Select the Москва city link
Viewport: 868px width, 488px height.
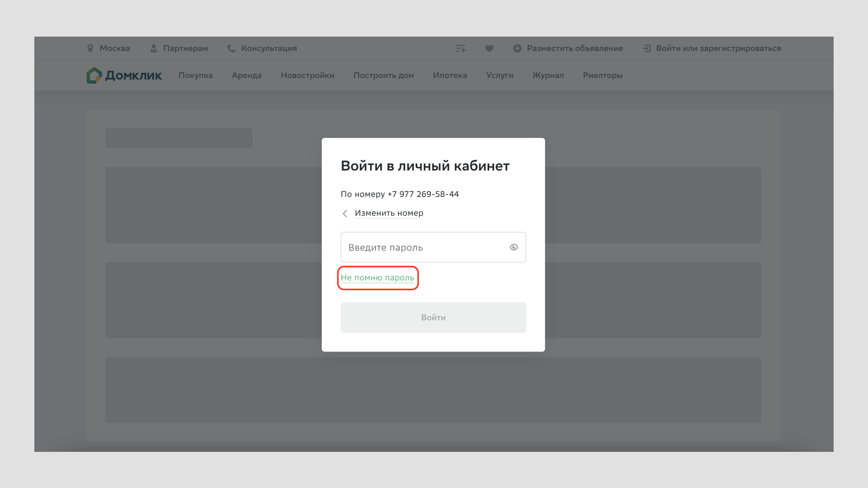[115, 48]
